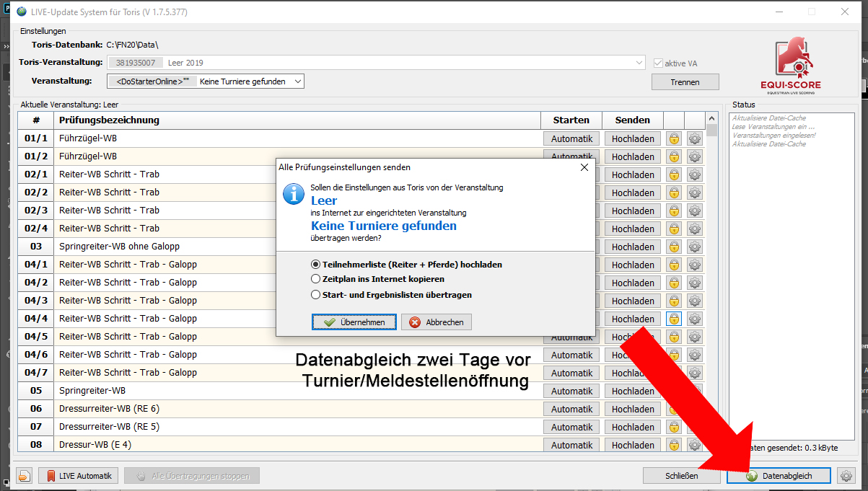
Task: Open the Veranstaltung DoStarterOnline dropdown
Action: click(x=297, y=81)
